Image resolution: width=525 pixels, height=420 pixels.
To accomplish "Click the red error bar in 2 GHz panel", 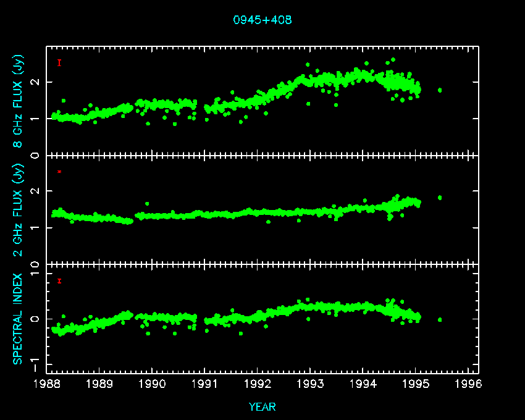I will 59,171.
